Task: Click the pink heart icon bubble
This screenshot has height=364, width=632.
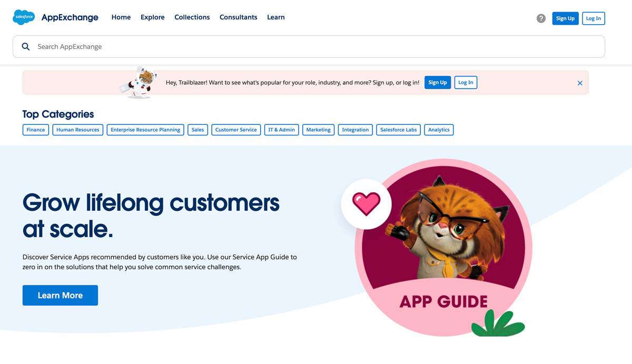Action: 366,204
